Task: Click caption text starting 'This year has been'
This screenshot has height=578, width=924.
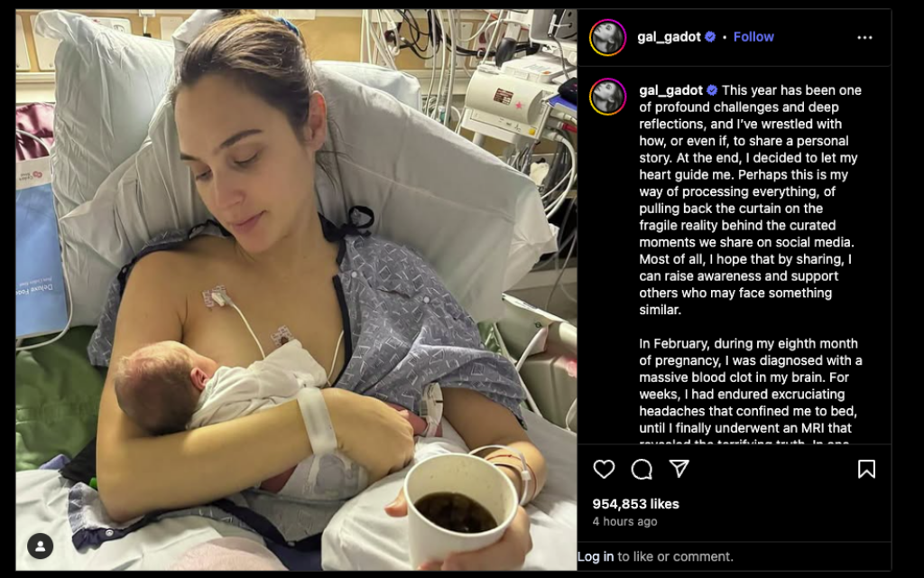Action: point(749,200)
